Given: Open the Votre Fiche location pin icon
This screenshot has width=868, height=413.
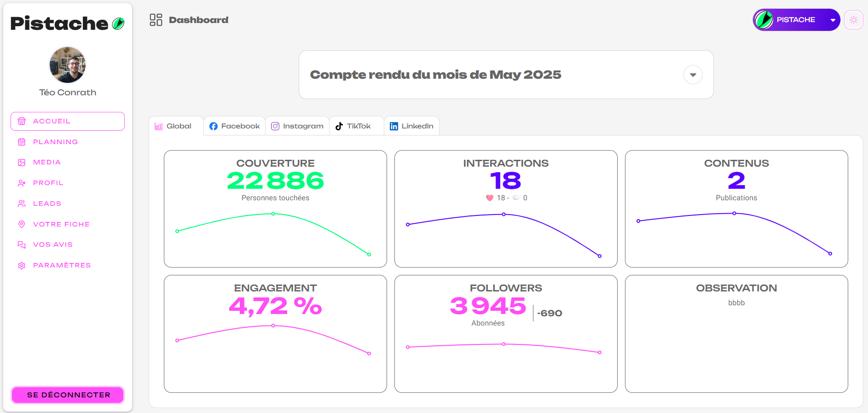Looking at the screenshot, I should [22, 224].
